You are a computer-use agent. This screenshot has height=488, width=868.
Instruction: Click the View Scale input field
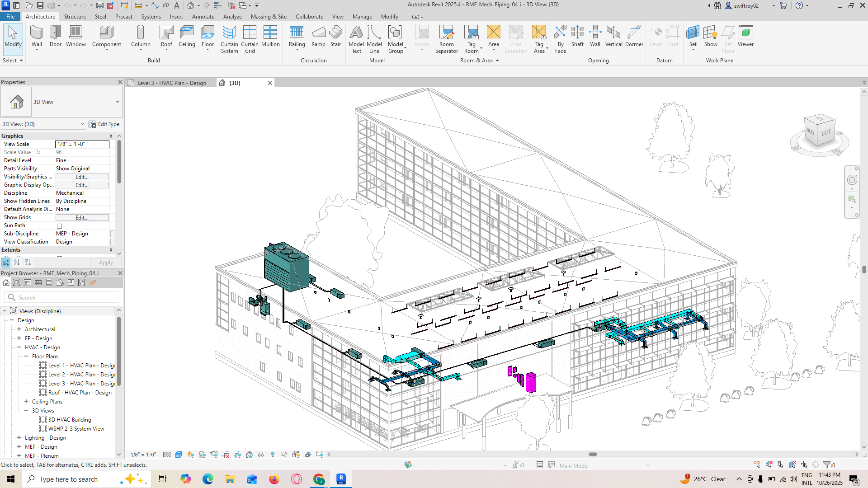pyautogui.click(x=82, y=144)
